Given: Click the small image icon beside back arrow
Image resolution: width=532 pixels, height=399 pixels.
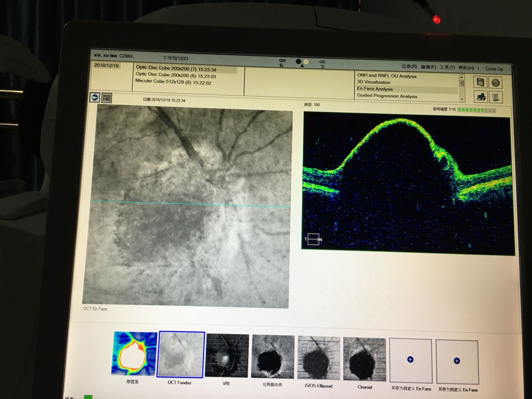Looking at the screenshot, I should [106, 98].
